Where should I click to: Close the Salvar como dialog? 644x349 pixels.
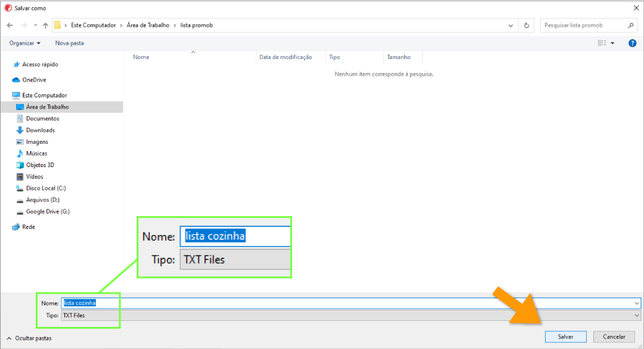pos(636,8)
